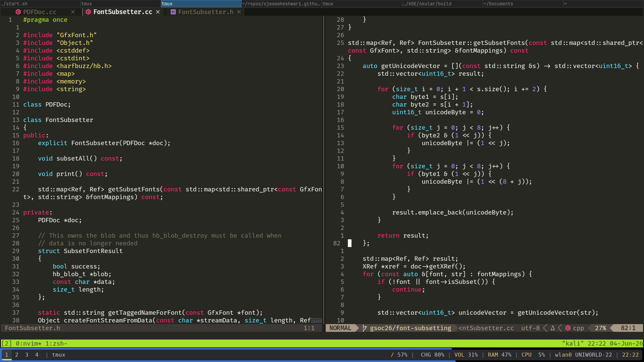Open the ~/Documents terminal tab

tap(523, 4)
